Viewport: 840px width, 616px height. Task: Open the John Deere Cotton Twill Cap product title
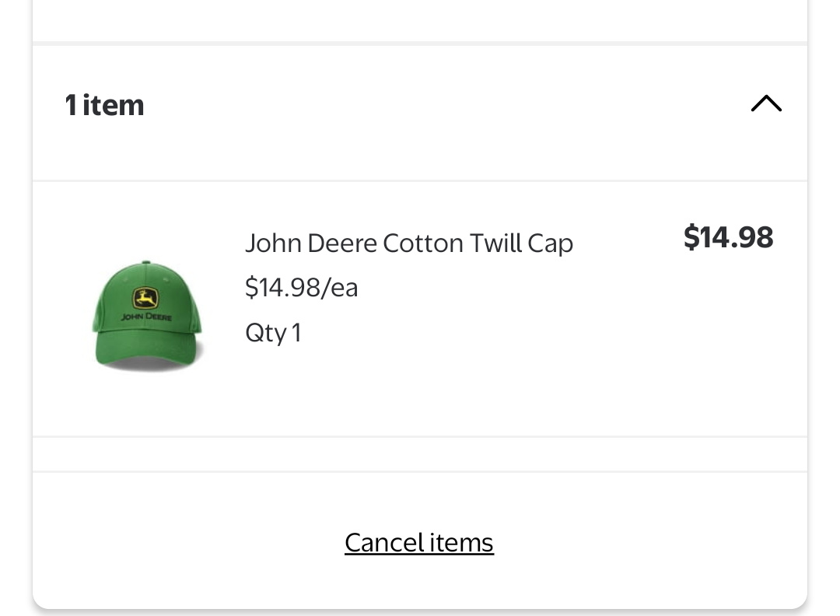coord(409,243)
